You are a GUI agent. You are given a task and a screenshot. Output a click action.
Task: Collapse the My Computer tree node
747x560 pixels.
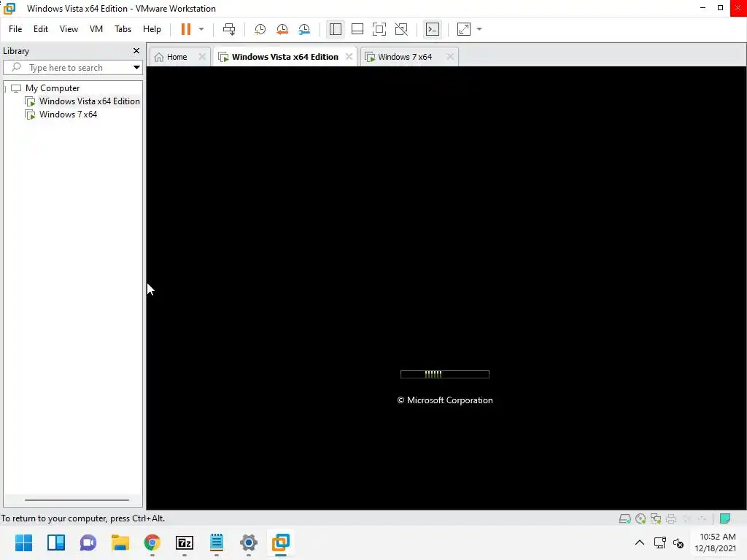5,88
